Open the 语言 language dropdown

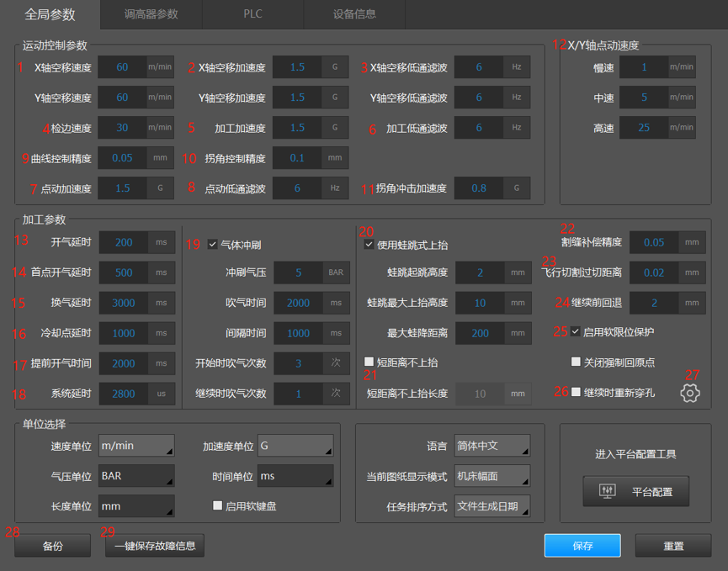492,446
